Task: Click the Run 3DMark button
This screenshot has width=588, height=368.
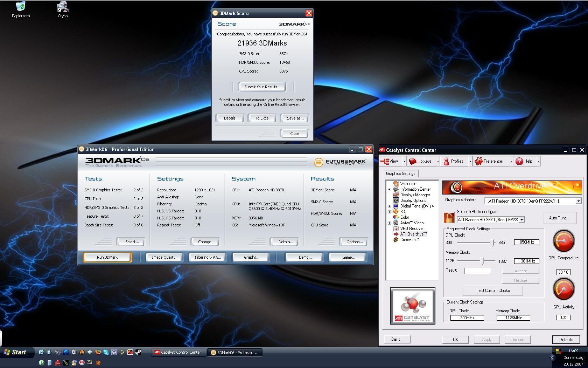Action: (x=107, y=257)
